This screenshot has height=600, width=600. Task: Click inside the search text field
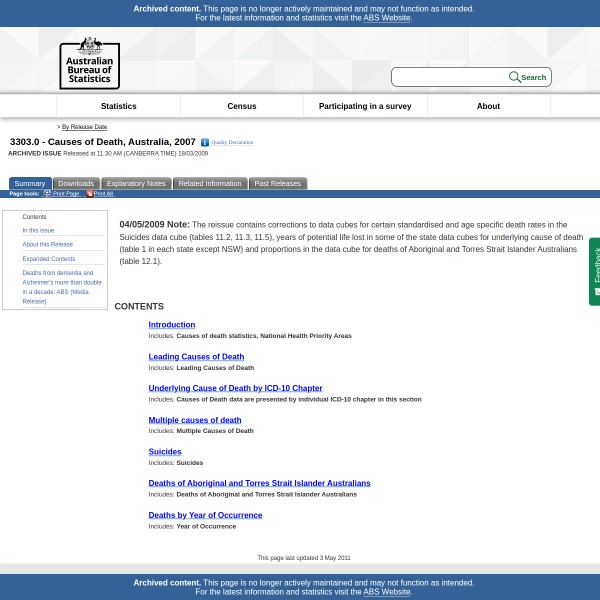tap(450, 77)
